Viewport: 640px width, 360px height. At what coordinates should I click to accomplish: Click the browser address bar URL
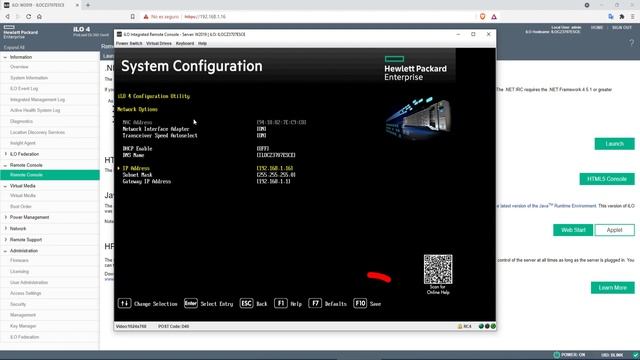[x=205, y=17]
